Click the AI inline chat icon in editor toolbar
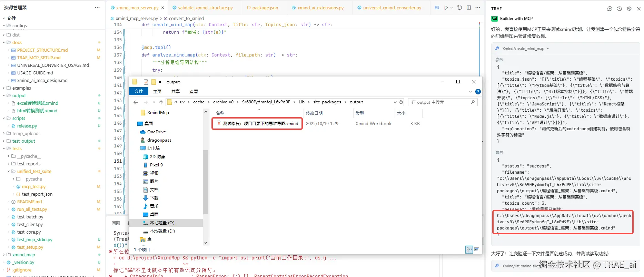The width and height of the screenshot is (644, 277). click(x=437, y=8)
